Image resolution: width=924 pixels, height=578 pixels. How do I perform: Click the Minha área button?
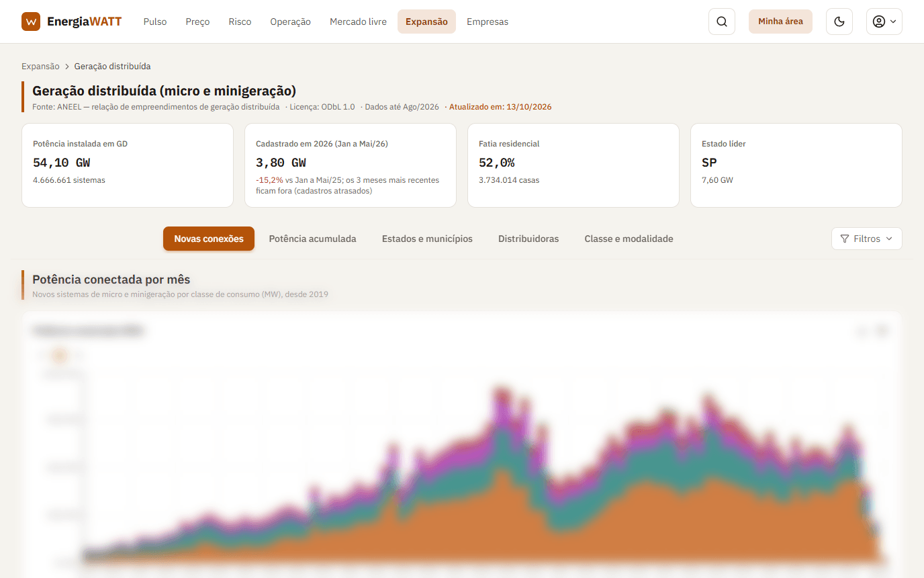tap(780, 22)
